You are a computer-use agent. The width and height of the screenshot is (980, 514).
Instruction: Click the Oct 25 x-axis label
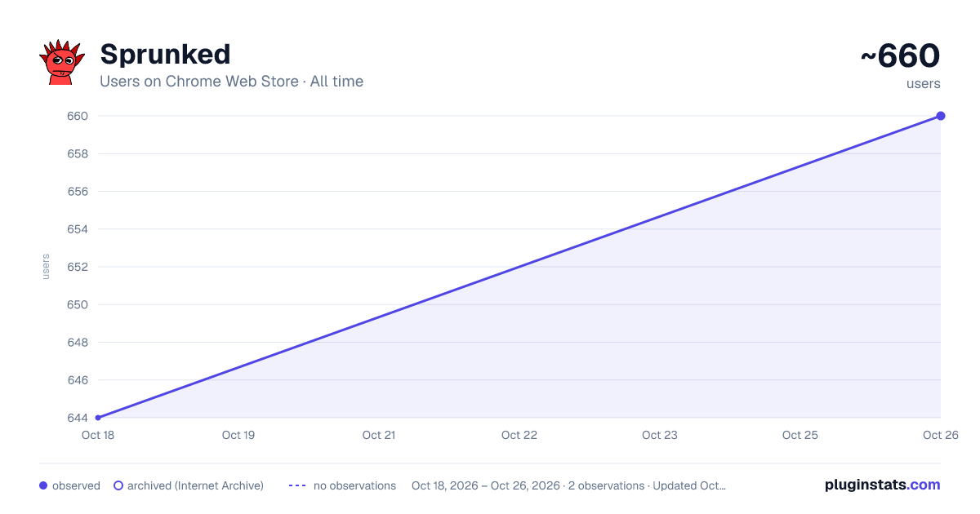800,435
